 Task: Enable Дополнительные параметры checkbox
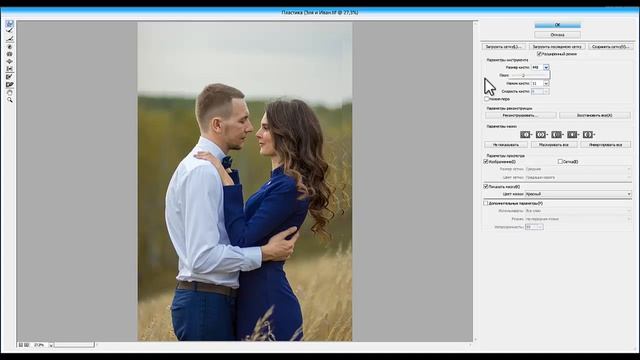click(486, 203)
